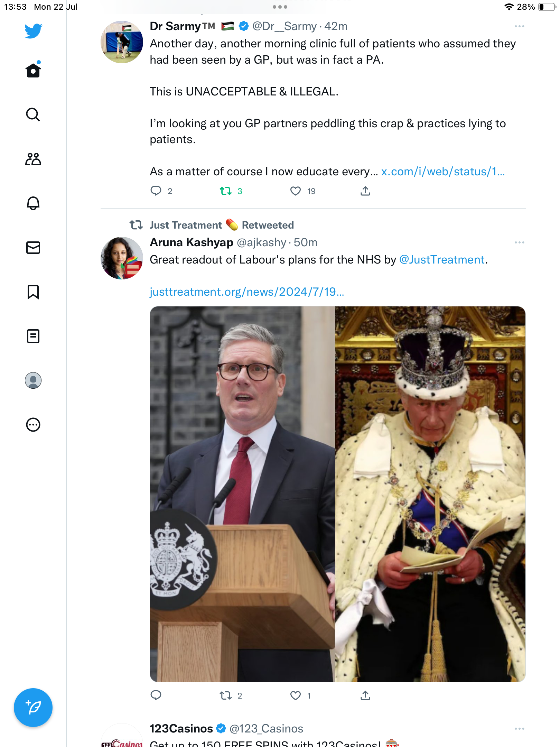
Task: Share Aruna Kashyap's tweet
Action: (365, 695)
